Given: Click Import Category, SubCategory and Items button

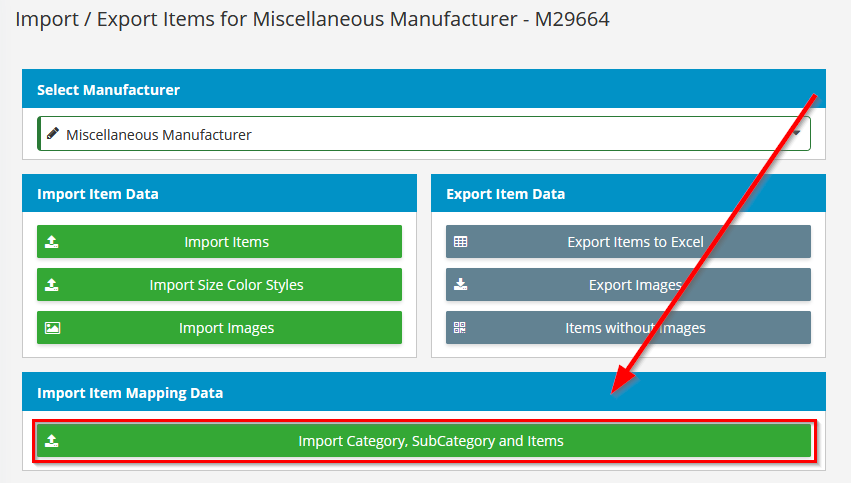Looking at the screenshot, I should coord(424,441).
